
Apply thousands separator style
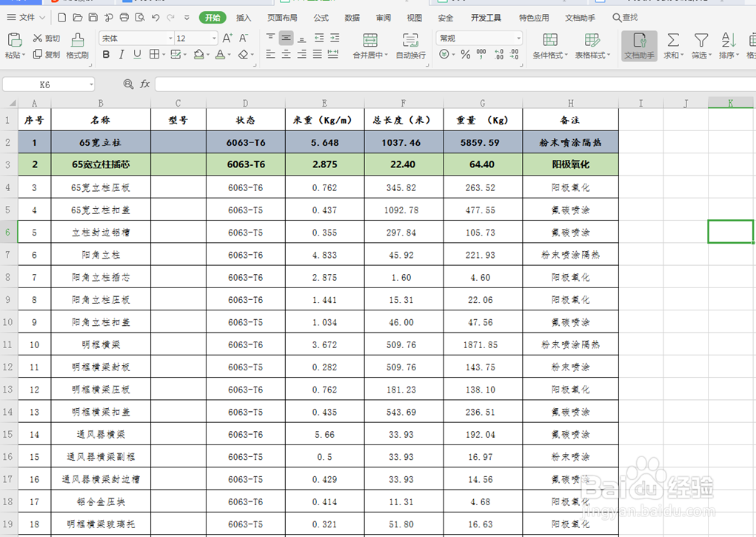(481, 54)
